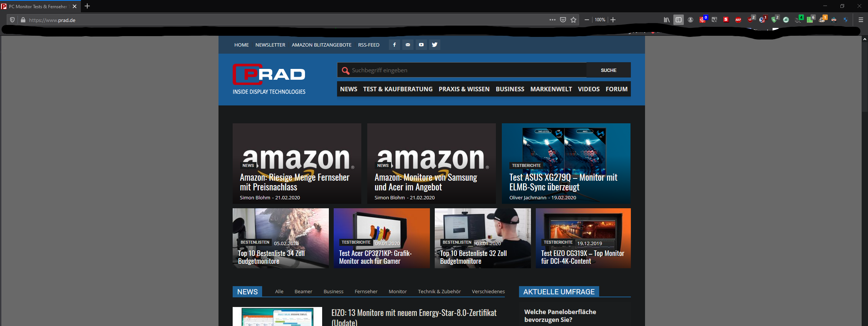868x326 pixels.
Task: Bookmark this page with the star icon
Action: tap(573, 20)
